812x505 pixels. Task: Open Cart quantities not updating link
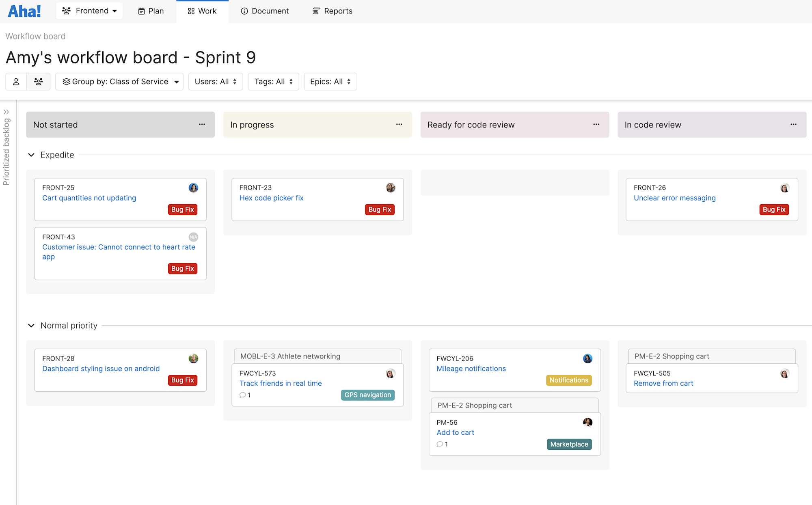pyautogui.click(x=89, y=198)
